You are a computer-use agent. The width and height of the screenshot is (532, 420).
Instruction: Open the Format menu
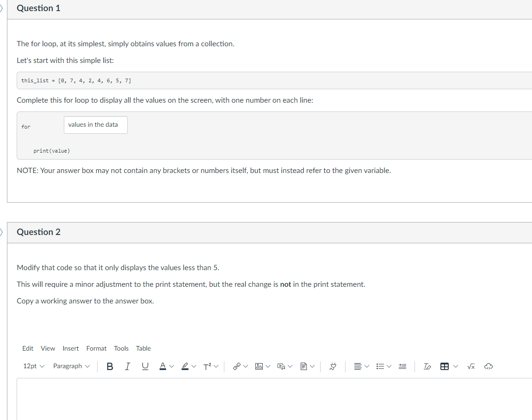[96, 348]
